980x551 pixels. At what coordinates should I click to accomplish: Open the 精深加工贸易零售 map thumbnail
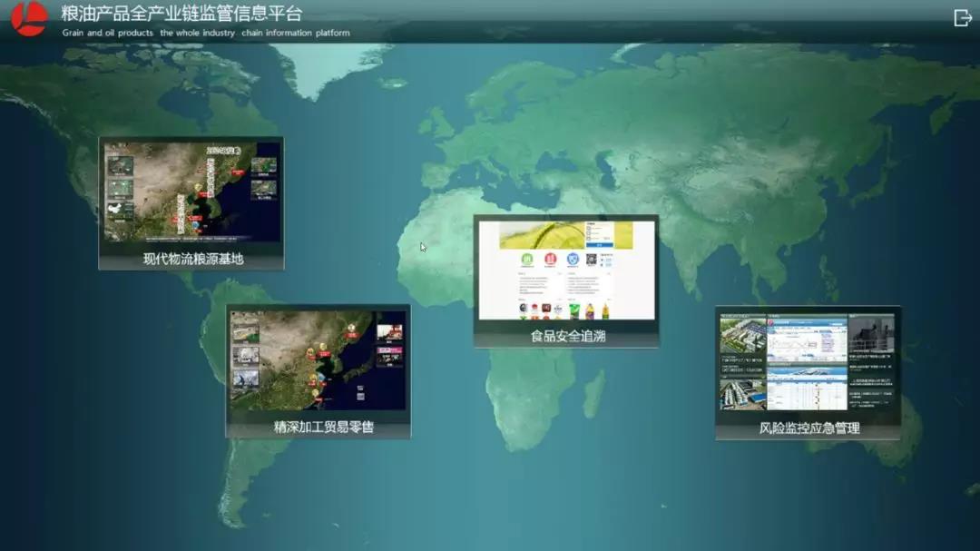pos(318,360)
